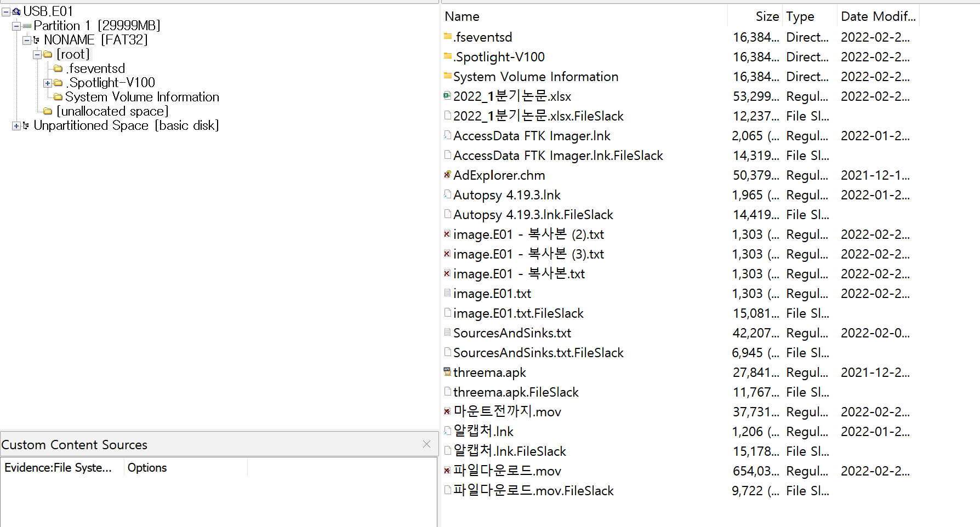Select SourcesAndSinks.txt.FileSlack row
Screen dimensions: 980x527
[680, 353]
